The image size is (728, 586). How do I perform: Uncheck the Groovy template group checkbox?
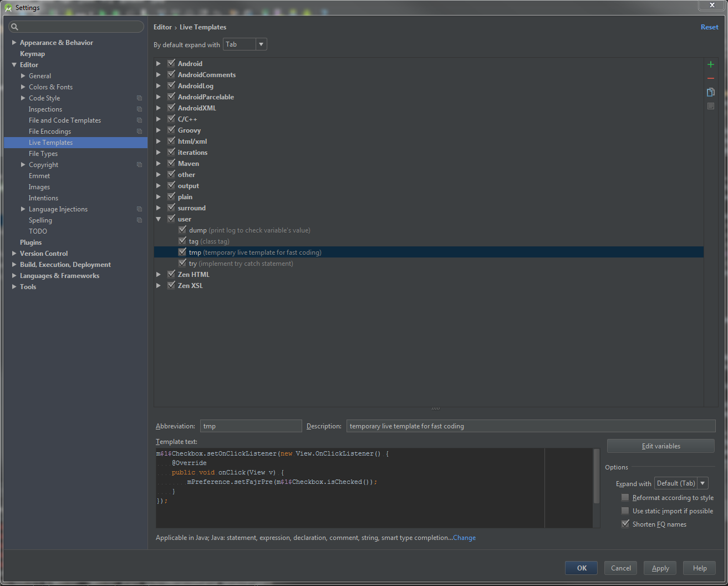pos(171,130)
